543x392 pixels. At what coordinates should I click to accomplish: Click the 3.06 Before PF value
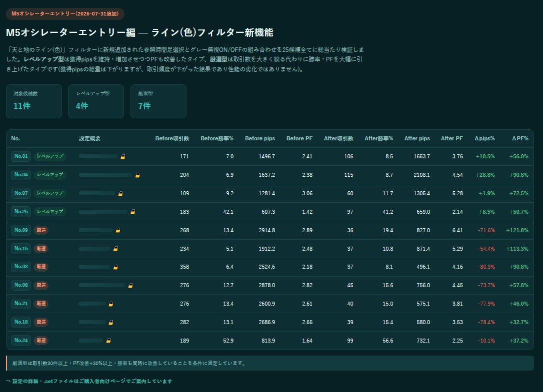(x=307, y=193)
